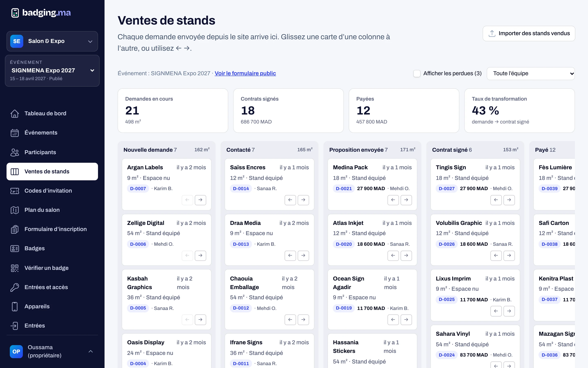Viewport: 588px width, 368px height.
Task: Click the badging.ma logo icon
Action: 15,13
